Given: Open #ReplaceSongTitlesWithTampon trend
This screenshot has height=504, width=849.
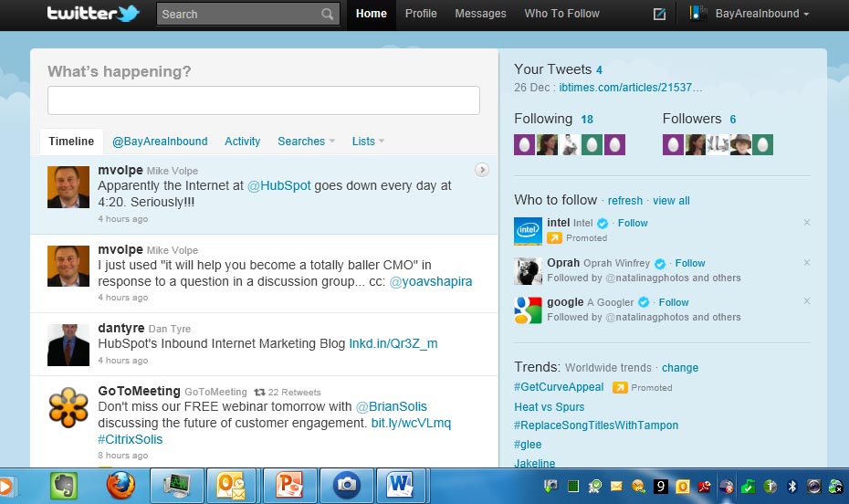Looking at the screenshot, I should tap(595, 425).
